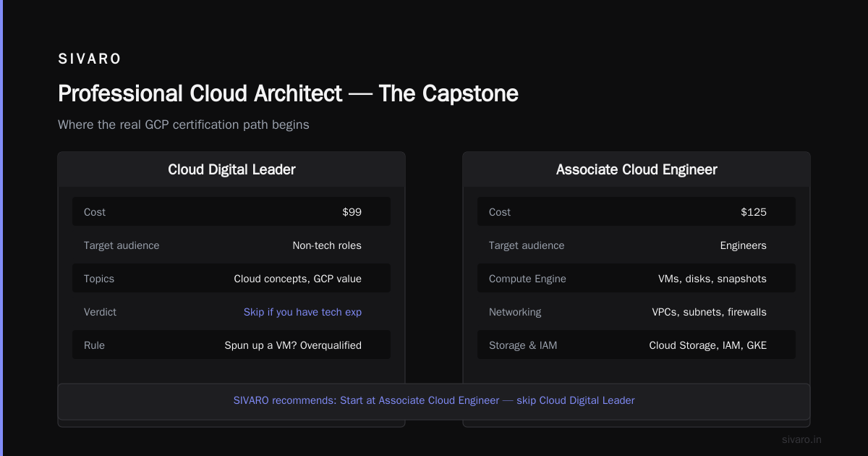Click Target audience label in Associate Cloud Engineer card

pos(527,245)
